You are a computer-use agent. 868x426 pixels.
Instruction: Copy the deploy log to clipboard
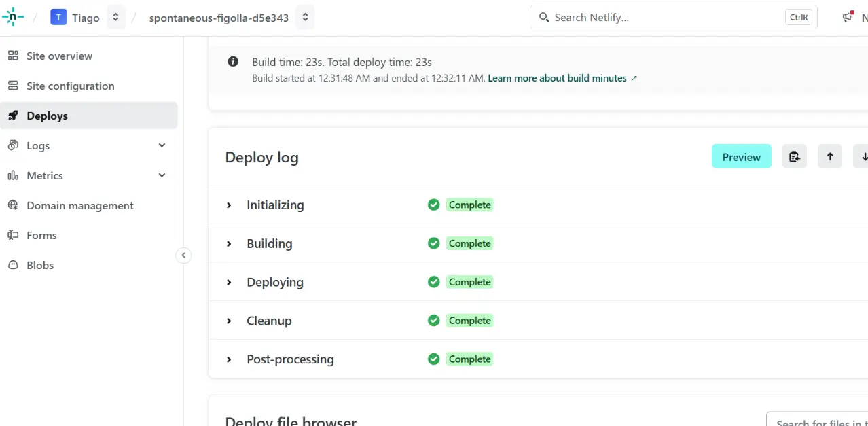[794, 156]
